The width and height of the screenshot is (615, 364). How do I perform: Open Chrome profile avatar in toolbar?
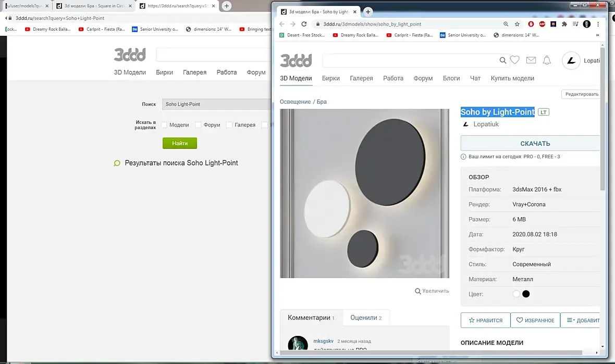coord(587,24)
